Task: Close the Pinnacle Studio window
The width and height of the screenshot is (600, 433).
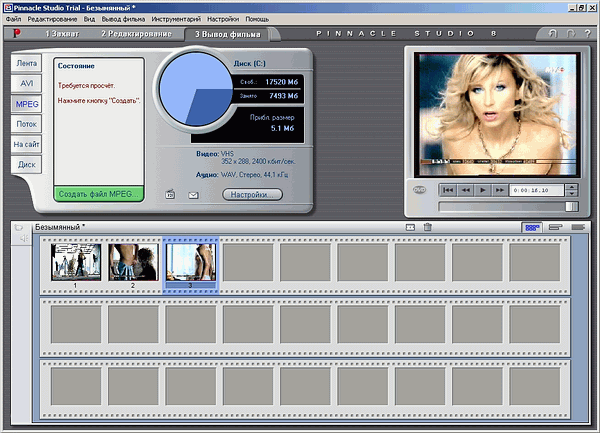Action: 591,7
